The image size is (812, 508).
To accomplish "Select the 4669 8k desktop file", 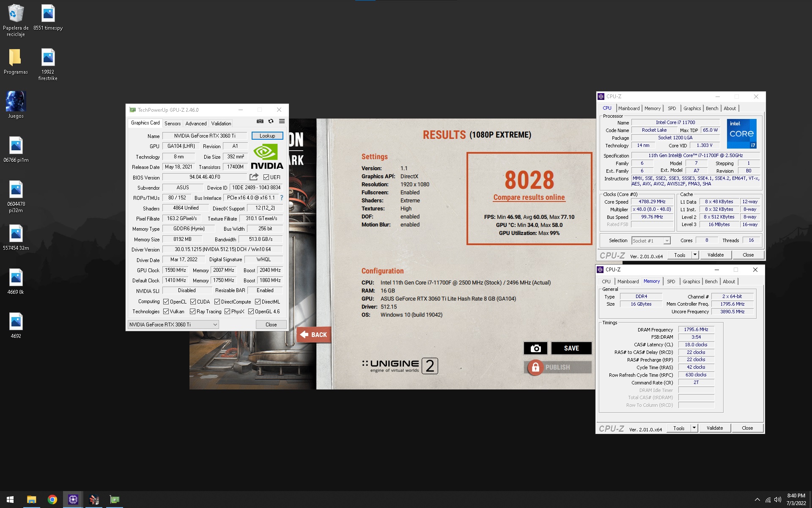I will click(x=16, y=282).
